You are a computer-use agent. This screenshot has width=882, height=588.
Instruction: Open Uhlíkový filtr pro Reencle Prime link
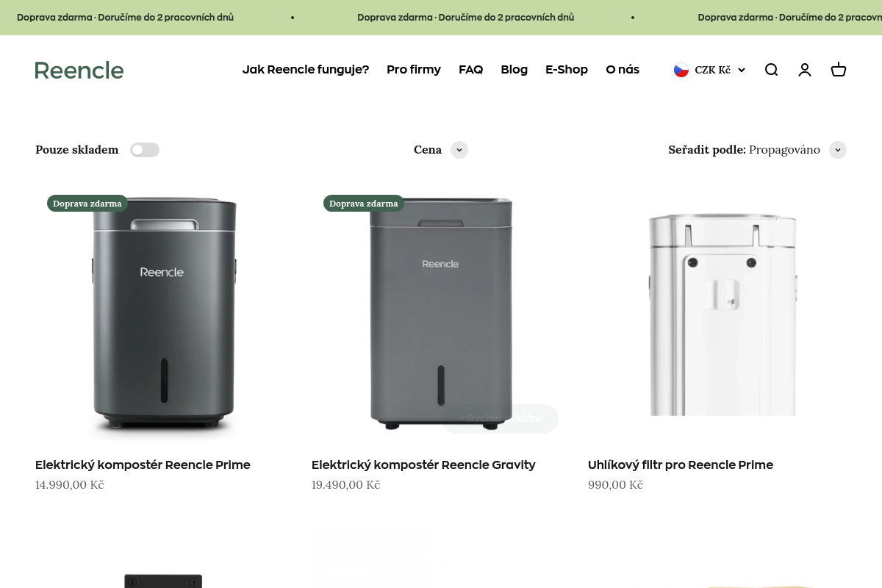click(x=681, y=465)
